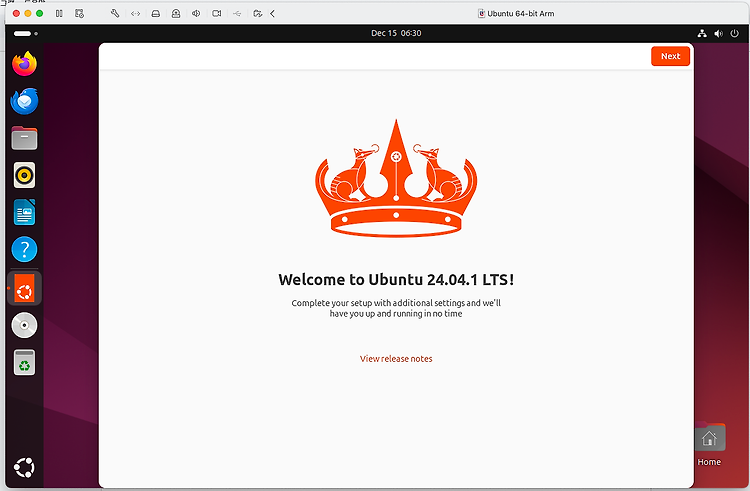Open VM settings wrench icon

pos(115,13)
